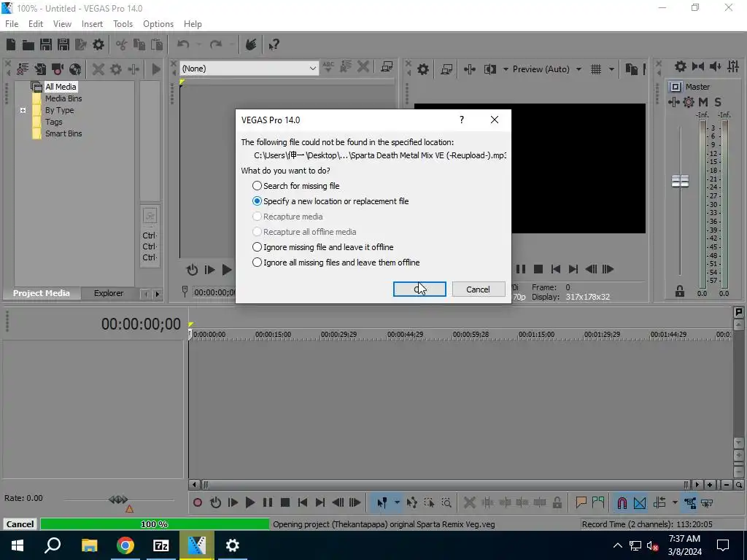Select the Envelope Edit tool
This screenshot has height=560, width=747.
[x=412, y=502]
